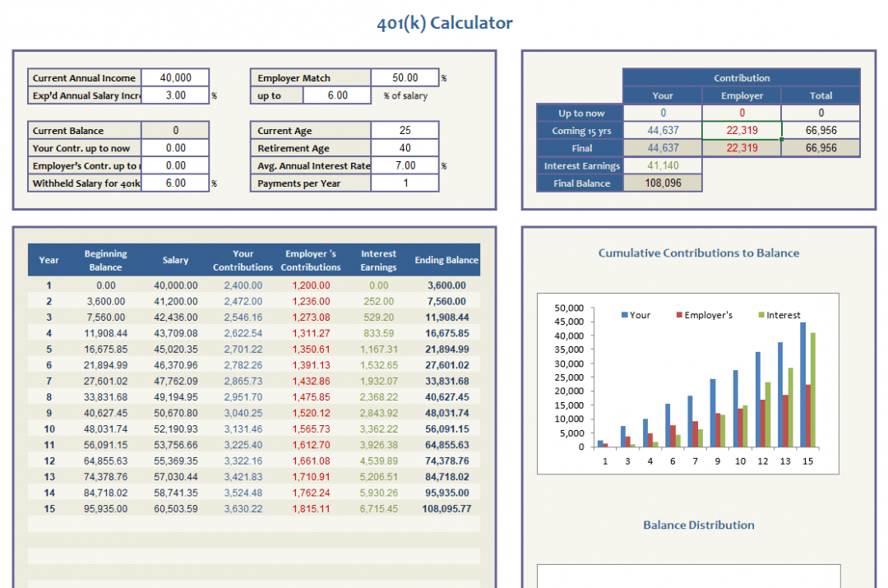
Task: Select the tallest blue bar for year 15
Action: tap(802, 385)
